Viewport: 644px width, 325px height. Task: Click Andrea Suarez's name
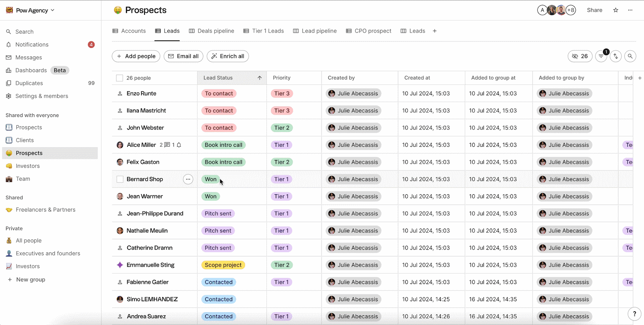tap(146, 317)
